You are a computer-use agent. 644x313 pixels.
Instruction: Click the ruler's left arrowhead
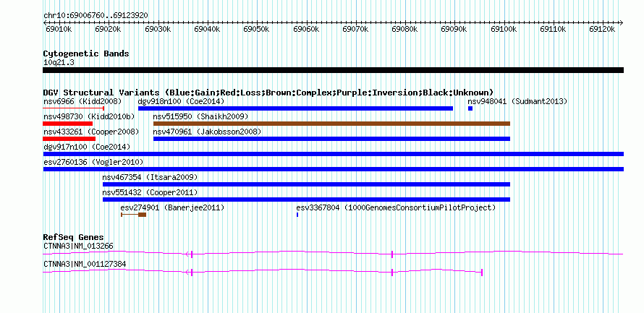pos(45,22)
